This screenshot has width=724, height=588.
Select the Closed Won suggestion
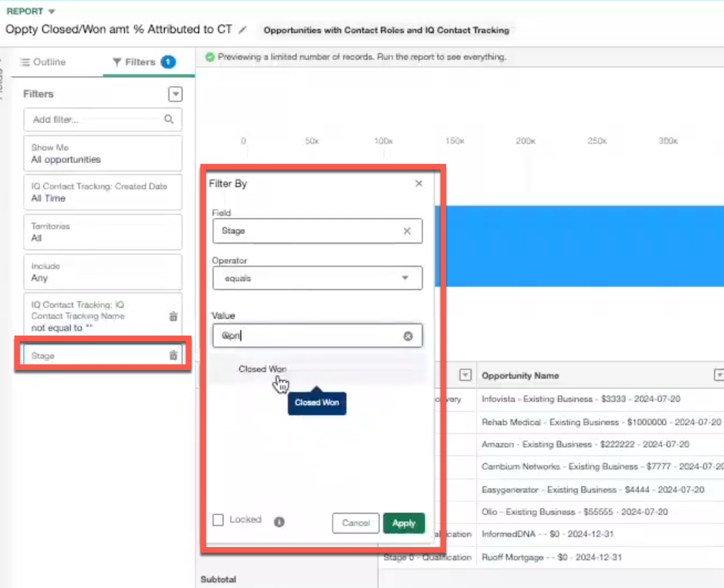click(262, 369)
